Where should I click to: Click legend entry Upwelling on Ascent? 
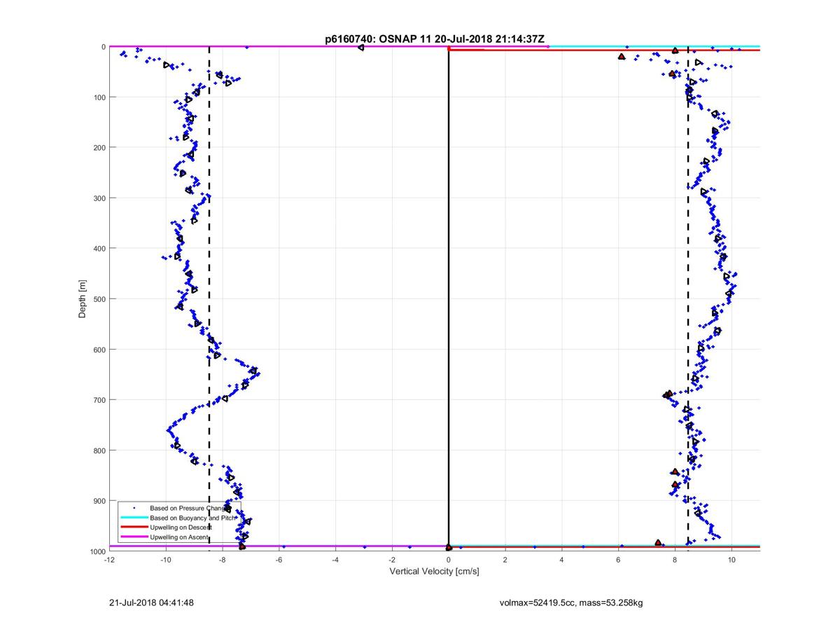coord(179,537)
